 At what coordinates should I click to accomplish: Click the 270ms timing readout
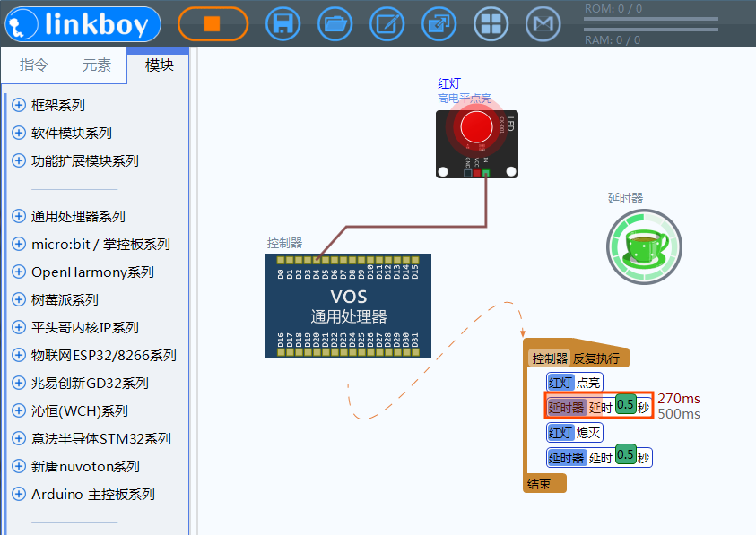click(679, 399)
